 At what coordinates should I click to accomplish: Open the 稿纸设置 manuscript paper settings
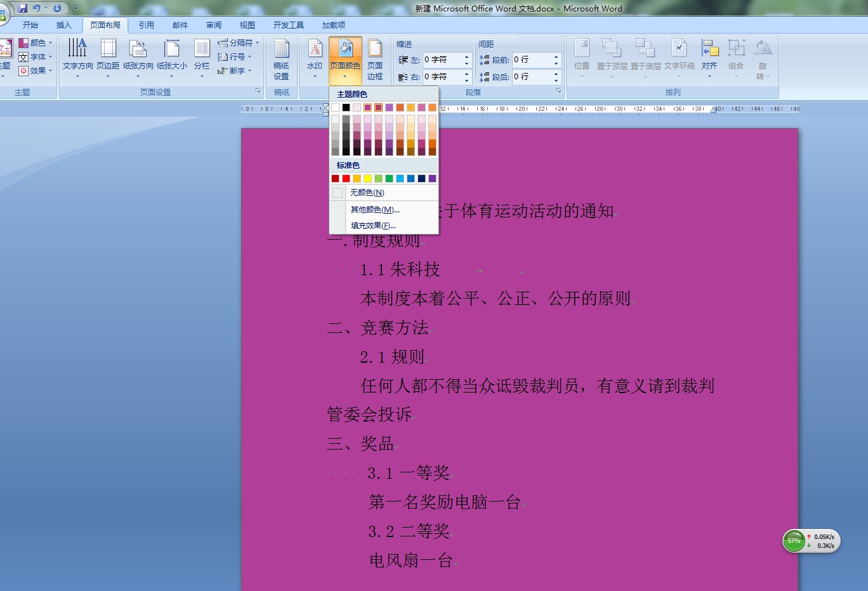tap(281, 59)
